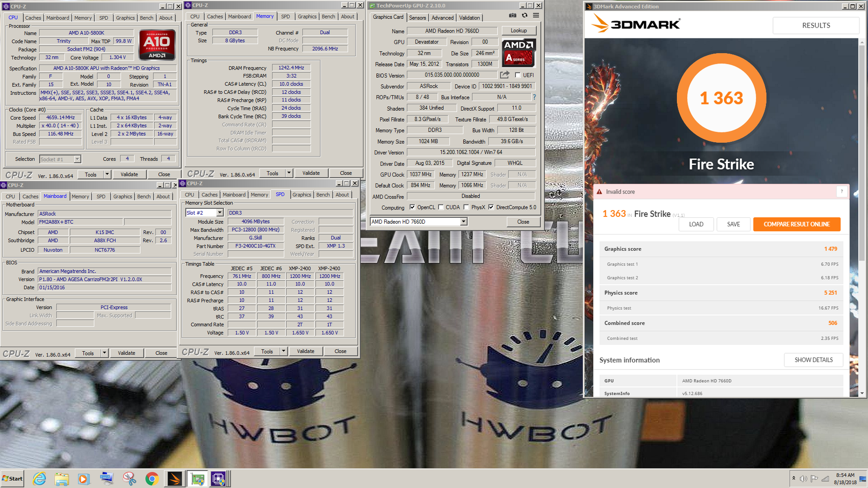This screenshot has width=868, height=488.
Task: Open Action Center flag tray icon
Action: (814, 479)
